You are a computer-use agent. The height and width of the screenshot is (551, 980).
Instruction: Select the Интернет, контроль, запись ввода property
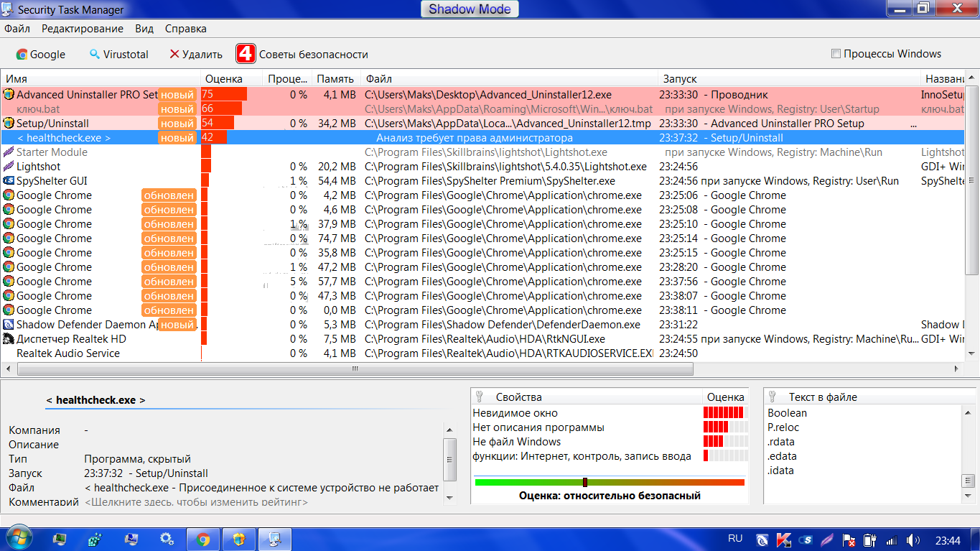(582, 456)
